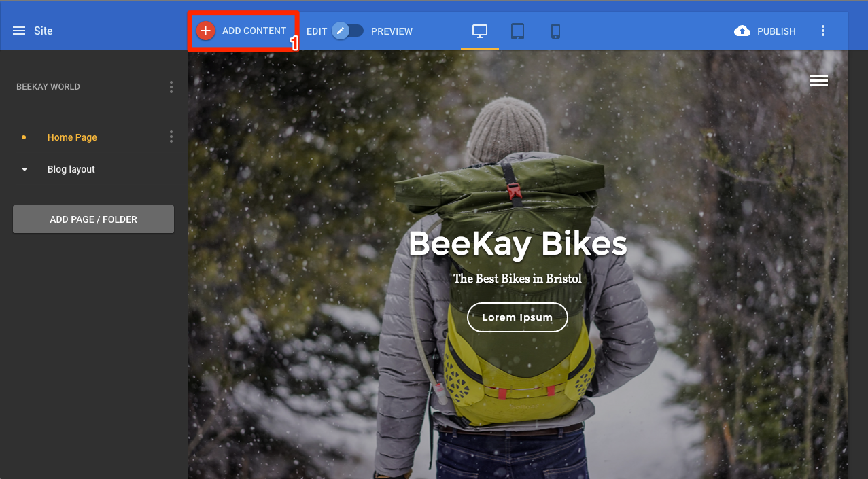Open the site preview hamburger menu
Screen dimensions: 868x479
819,81
